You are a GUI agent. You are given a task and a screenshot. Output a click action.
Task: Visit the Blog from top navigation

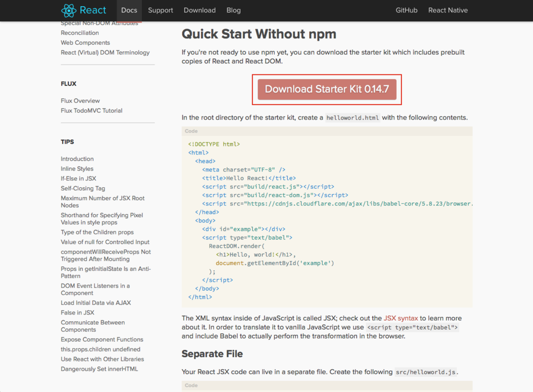point(234,10)
